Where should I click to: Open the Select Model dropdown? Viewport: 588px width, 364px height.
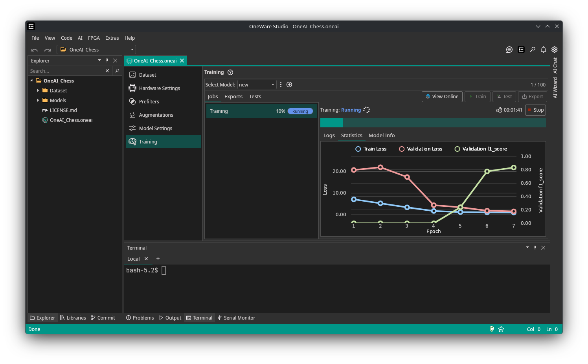pos(257,85)
